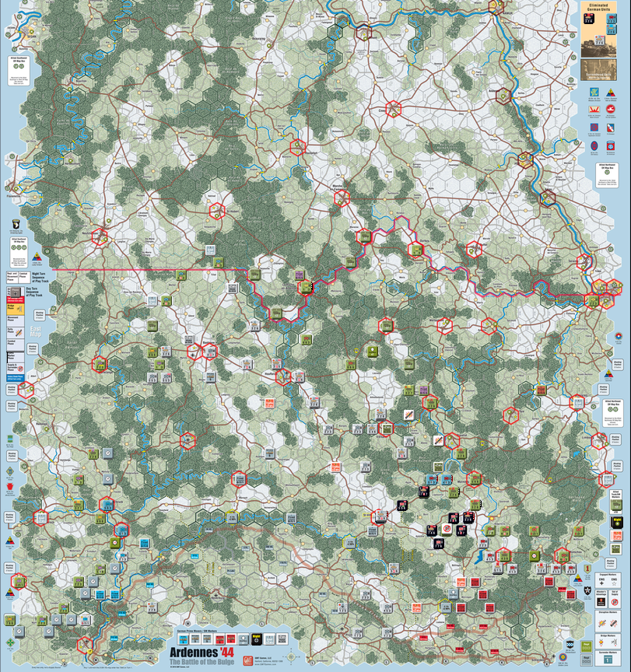631x672 pixels.
Task: Click armored triangle insignia below Surrendered Units box
Action: coord(611,93)
